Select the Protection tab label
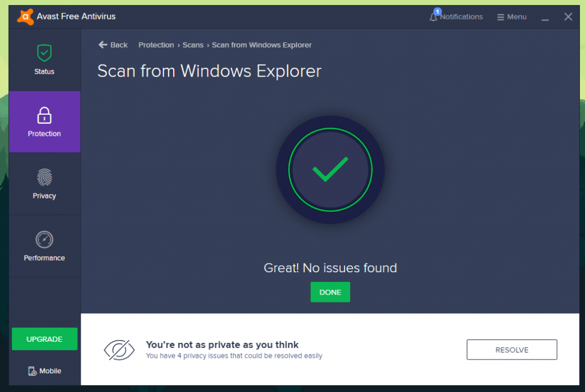 (45, 134)
